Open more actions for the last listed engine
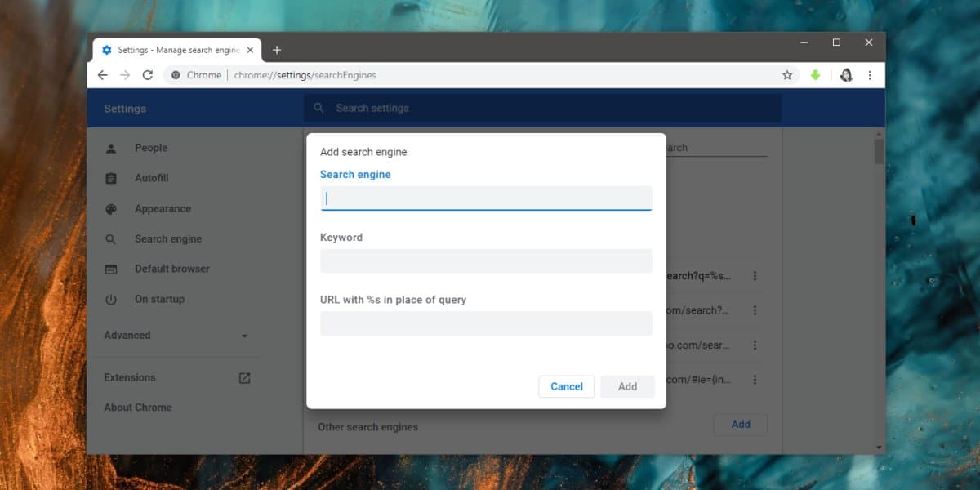Viewport: 980px width, 490px height. 755,379
